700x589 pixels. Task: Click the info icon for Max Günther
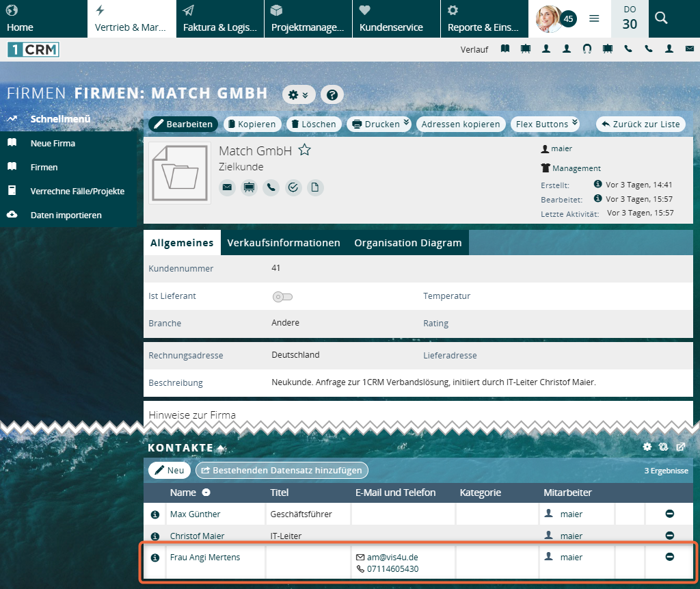click(x=155, y=514)
